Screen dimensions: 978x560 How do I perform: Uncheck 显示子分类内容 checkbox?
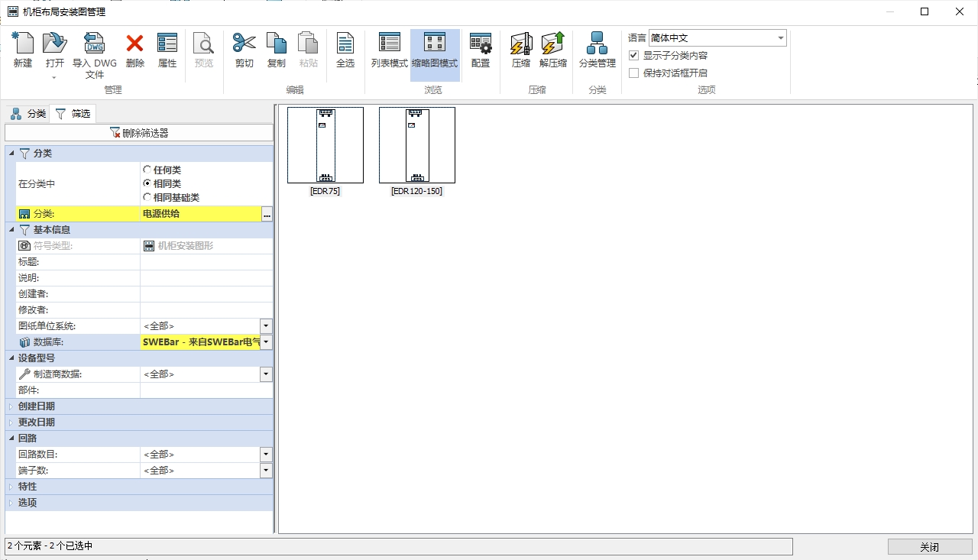(633, 56)
